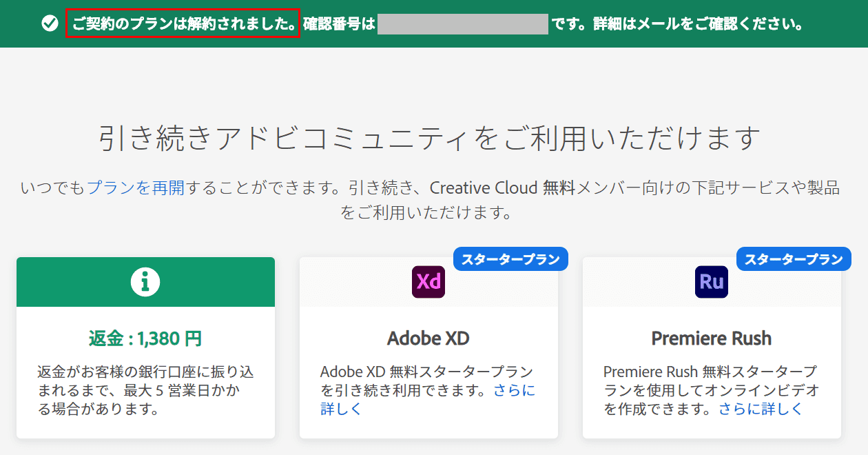Click the Premiere Rush card title
868x455 pixels.
click(x=712, y=338)
